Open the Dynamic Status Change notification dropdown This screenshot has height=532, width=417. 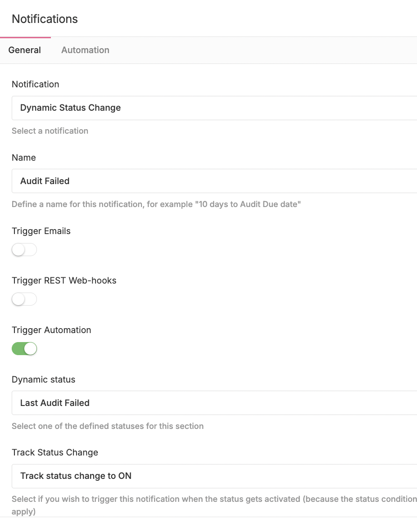pos(214,108)
